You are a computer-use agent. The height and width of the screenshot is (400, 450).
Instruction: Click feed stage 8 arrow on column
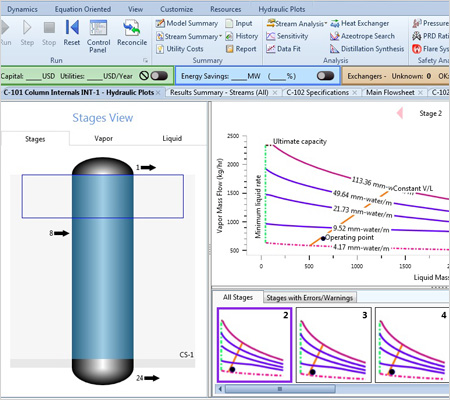point(61,233)
